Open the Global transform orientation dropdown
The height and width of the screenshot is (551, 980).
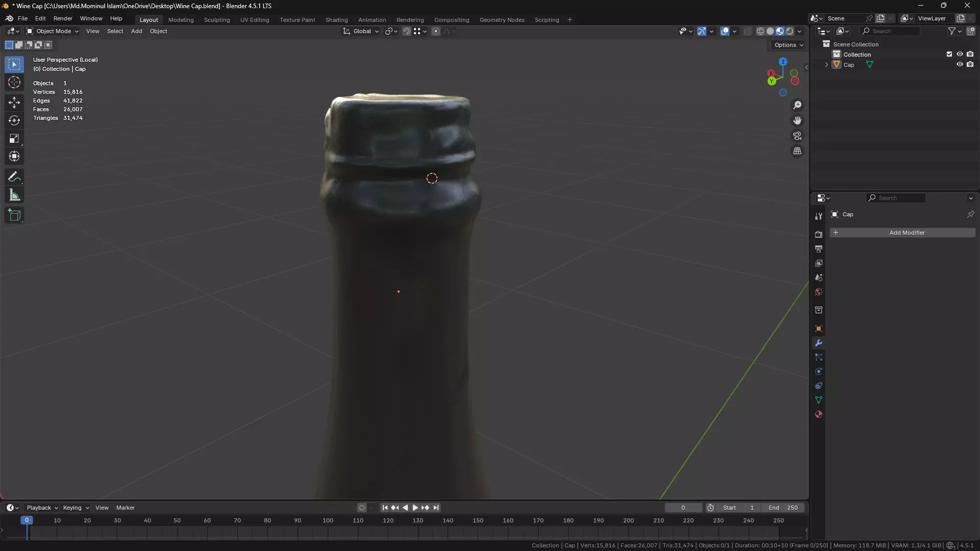[x=361, y=31]
